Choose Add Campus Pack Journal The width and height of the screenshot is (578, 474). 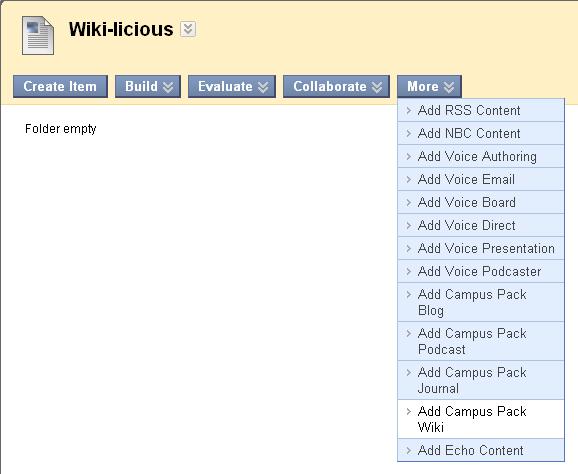coord(481,380)
